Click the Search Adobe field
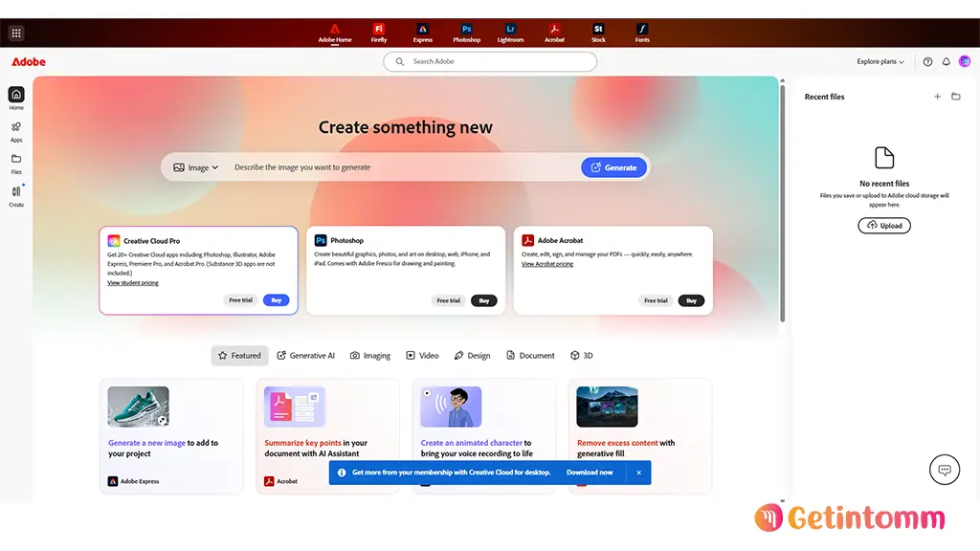This screenshot has width=980, height=551. 490,61
